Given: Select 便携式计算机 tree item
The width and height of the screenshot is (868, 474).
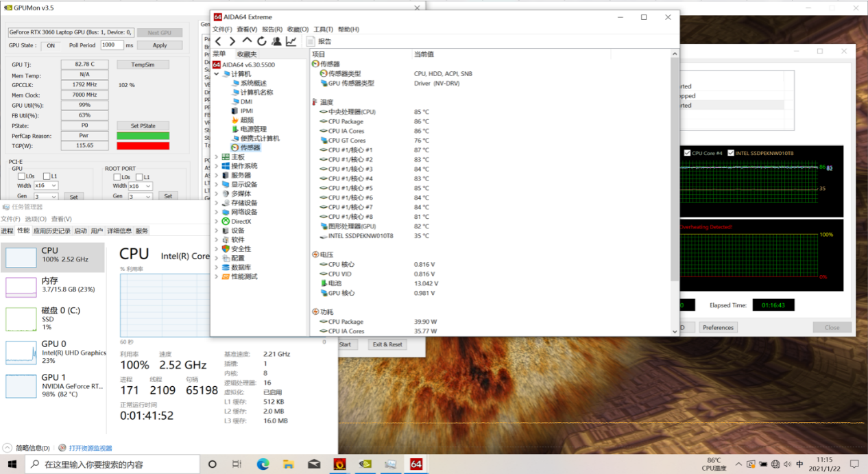Looking at the screenshot, I should (256, 139).
